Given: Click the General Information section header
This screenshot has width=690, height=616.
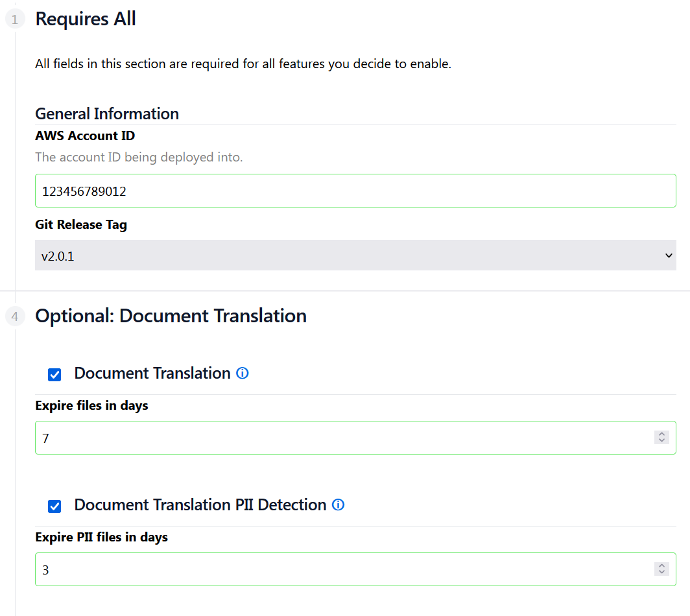Looking at the screenshot, I should click(107, 113).
